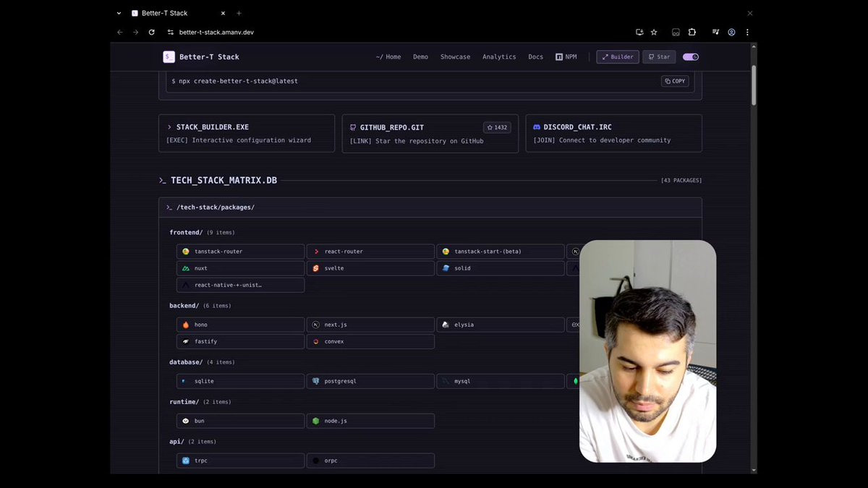Click the Better-T Stack logo icon
868x488 pixels.
(x=169, y=56)
